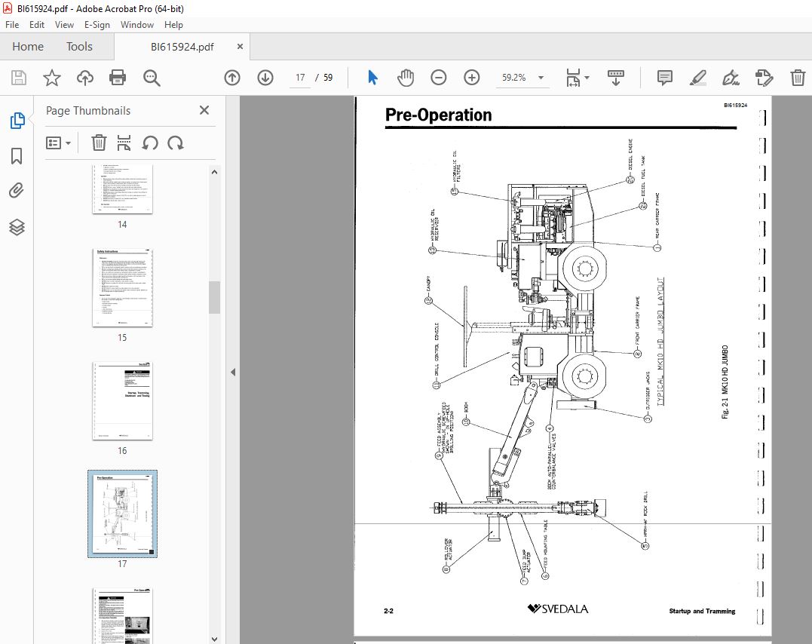Click the Zoom in plus icon
This screenshot has height=644, width=812.
click(472, 78)
